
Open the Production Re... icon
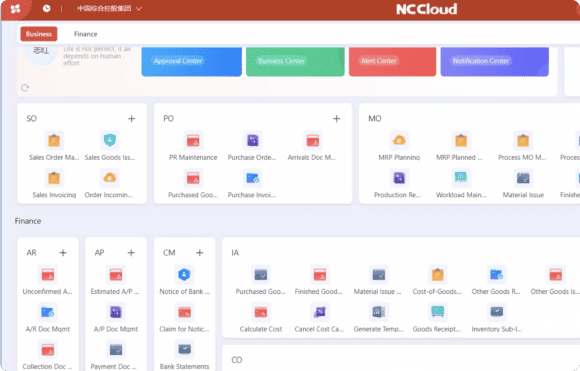coord(399,178)
